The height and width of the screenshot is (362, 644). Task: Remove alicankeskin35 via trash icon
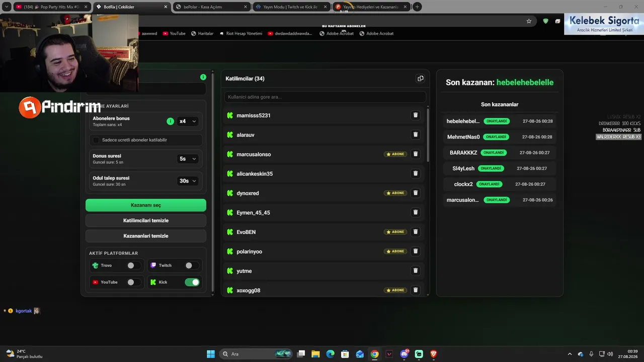click(x=416, y=173)
